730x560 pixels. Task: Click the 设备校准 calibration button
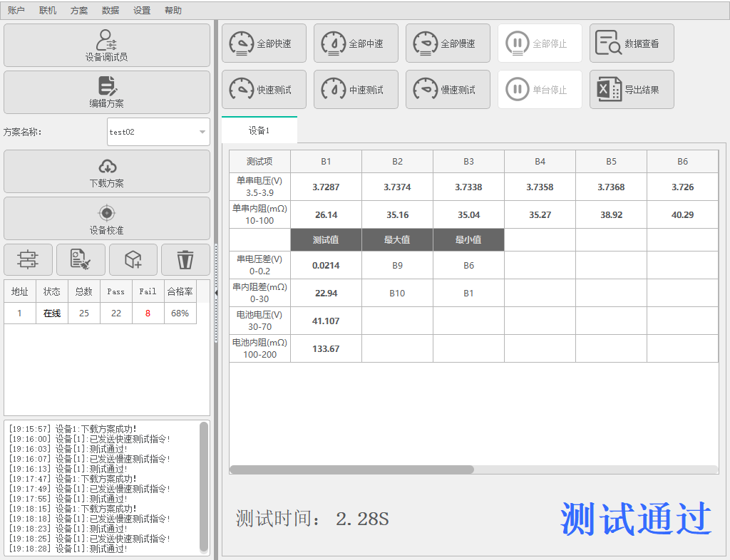tap(107, 219)
